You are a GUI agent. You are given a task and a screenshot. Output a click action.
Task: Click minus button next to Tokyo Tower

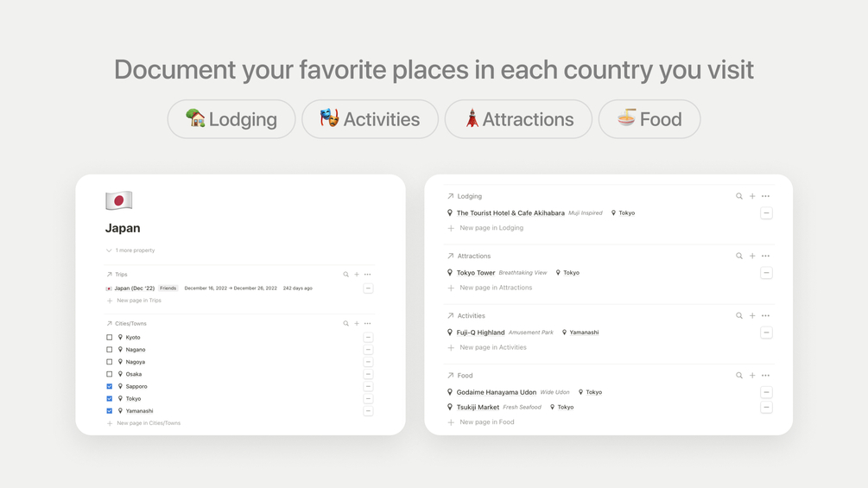coord(766,273)
